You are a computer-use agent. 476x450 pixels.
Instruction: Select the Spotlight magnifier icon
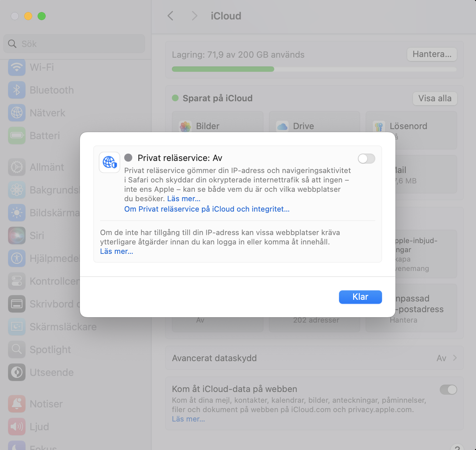[x=17, y=349]
